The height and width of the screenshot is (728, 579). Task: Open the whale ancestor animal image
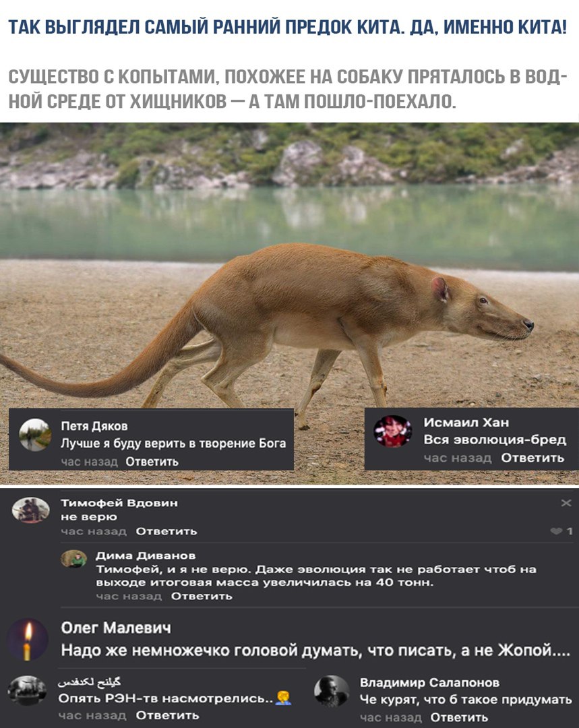(289, 303)
